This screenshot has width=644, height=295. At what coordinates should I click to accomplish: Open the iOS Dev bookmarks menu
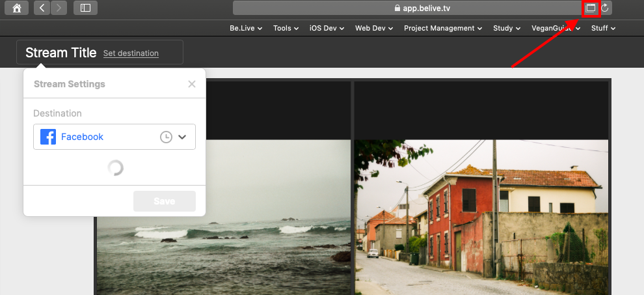pyautogui.click(x=327, y=28)
